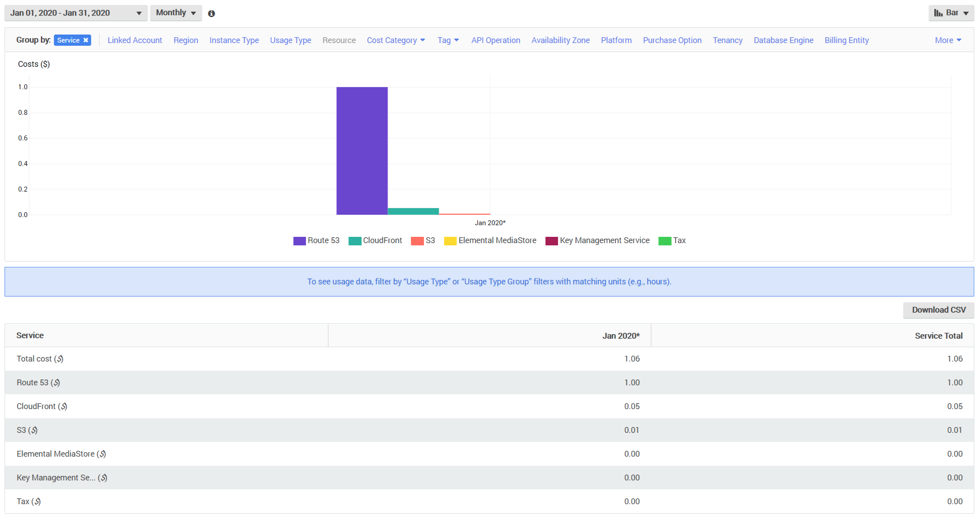Click the Key Management Service legend icon
980x519 pixels.
(x=549, y=240)
